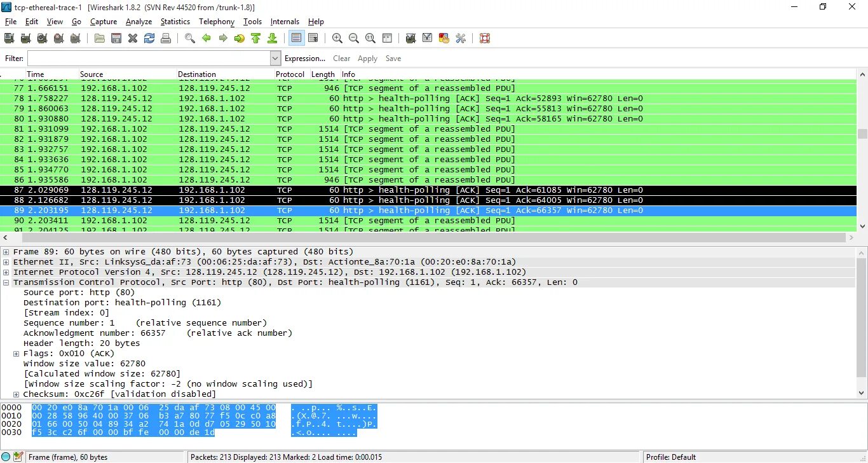Select packet 81 at time 1.931099
The width and height of the screenshot is (868, 463).
pyautogui.click(x=428, y=129)
